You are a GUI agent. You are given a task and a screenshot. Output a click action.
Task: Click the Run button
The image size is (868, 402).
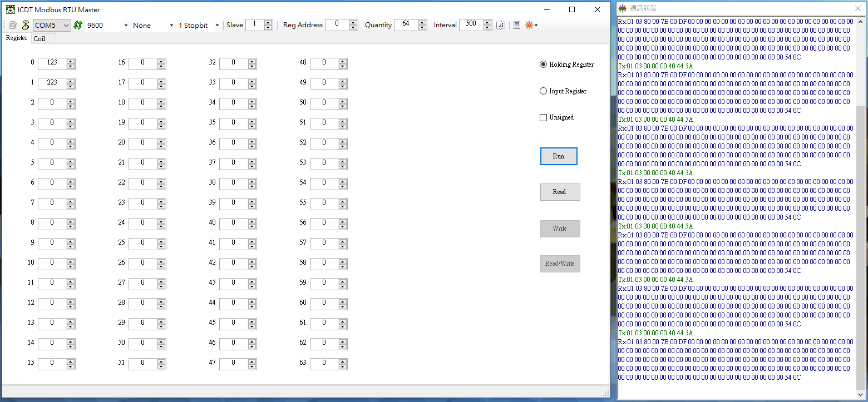(x=559, y=156)
